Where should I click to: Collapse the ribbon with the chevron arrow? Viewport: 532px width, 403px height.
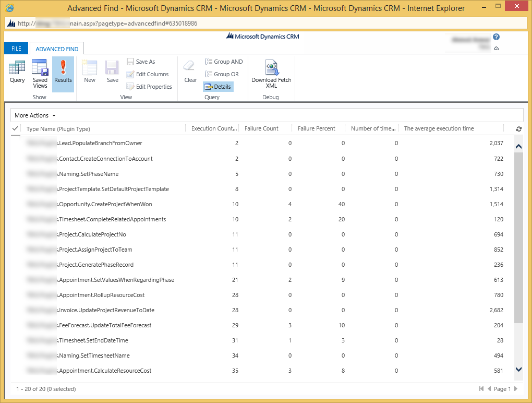point(496,48)
